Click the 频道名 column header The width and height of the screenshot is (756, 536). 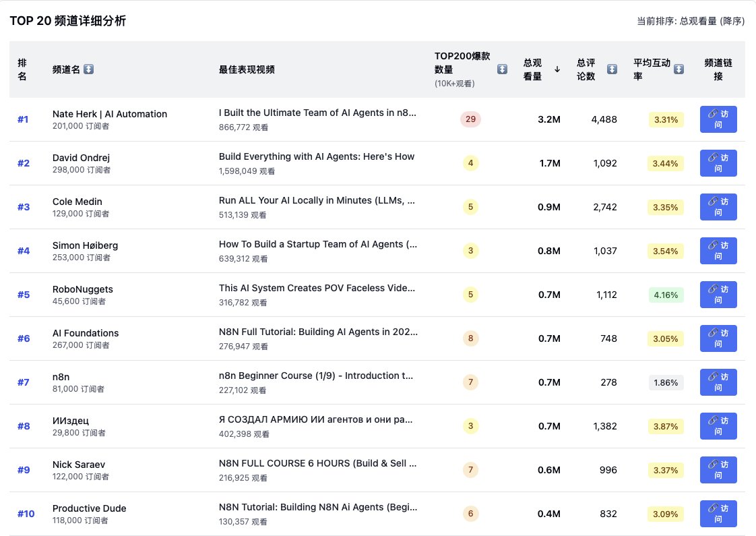(66, 69)
